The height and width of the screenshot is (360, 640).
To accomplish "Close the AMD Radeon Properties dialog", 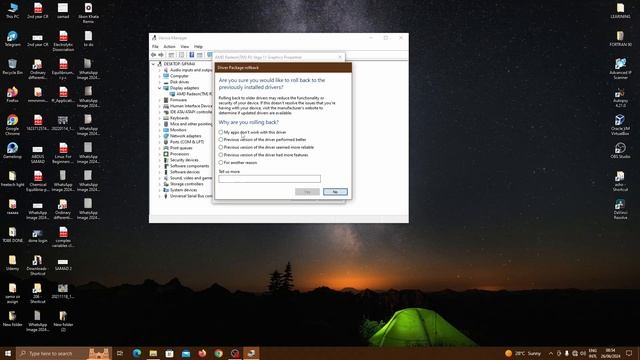I will click(x=340, y=57).
